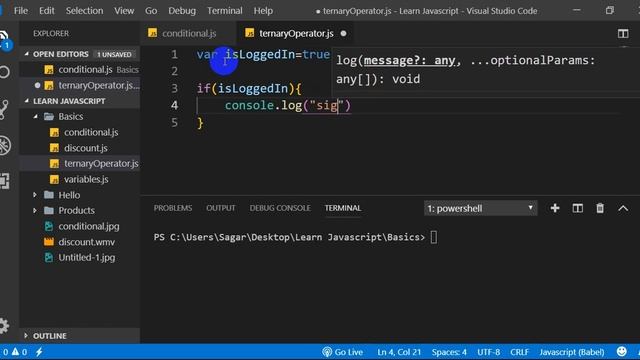The image size is (640, 360).
Task: Open the feedback smiley icon
Action: [622, 351]
